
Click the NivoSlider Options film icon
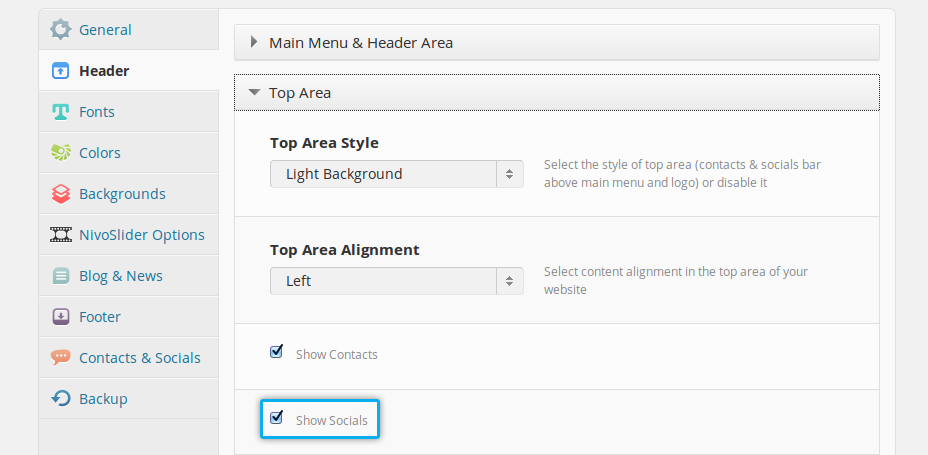pos(61,235)
